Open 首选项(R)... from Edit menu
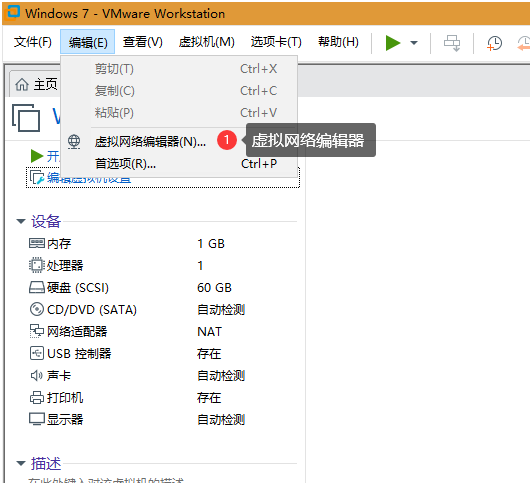The height and width of the screenshot is (484, 531). (x=179, y=164)
